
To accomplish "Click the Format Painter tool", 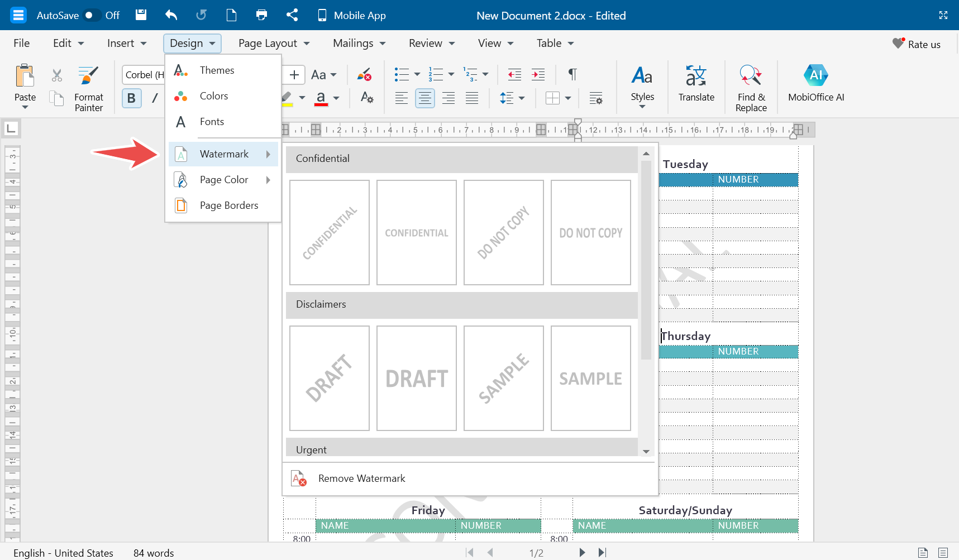I will click(x=88, y=88).
